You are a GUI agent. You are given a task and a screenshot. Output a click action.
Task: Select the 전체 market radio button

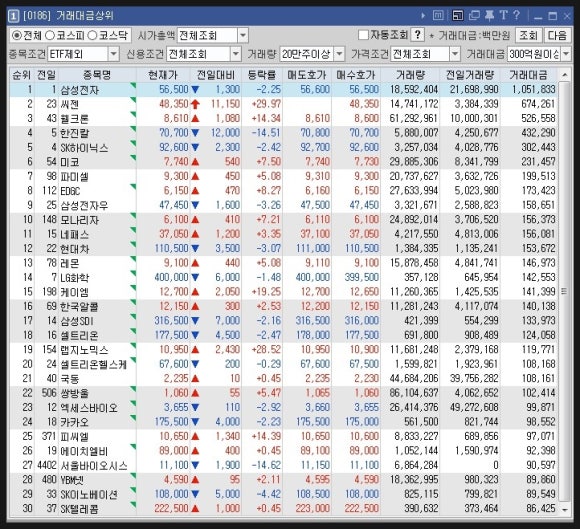[x=17, y=36]
